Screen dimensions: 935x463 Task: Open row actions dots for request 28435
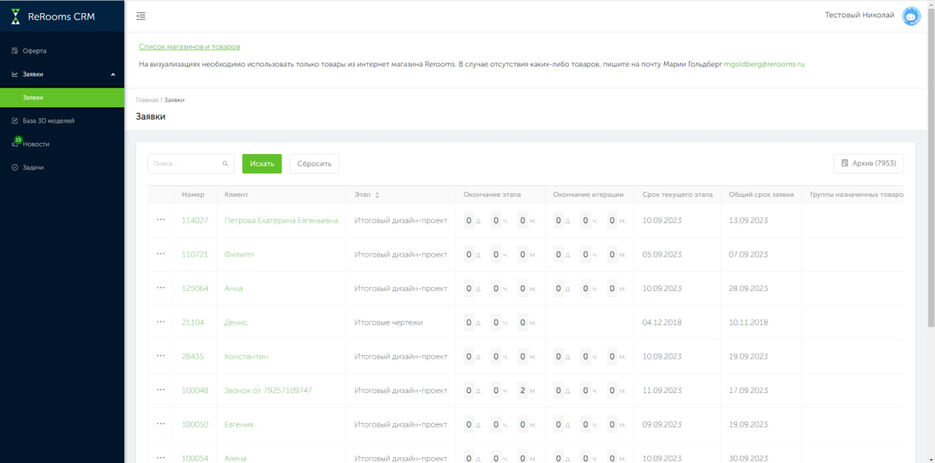tap(160, 356)
